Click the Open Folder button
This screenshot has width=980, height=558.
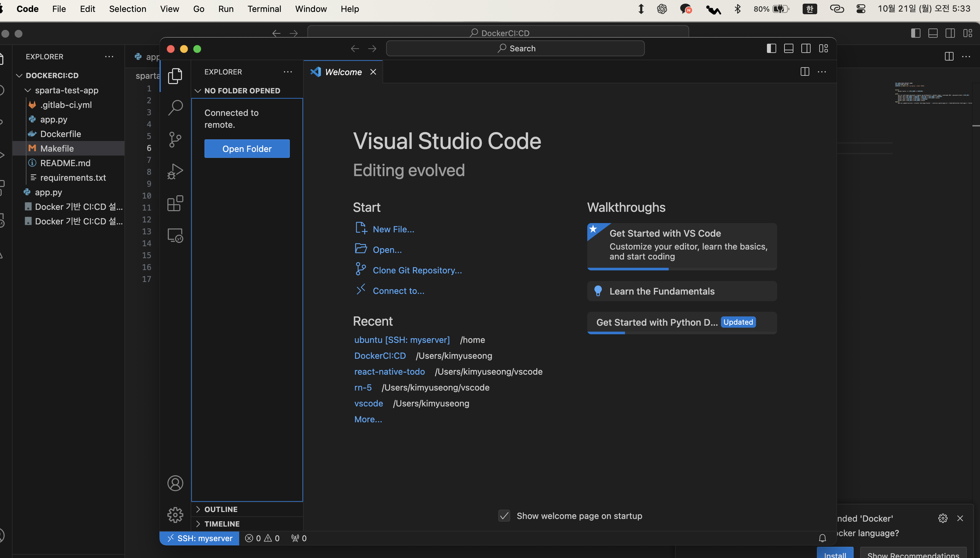tap(247, 149)
